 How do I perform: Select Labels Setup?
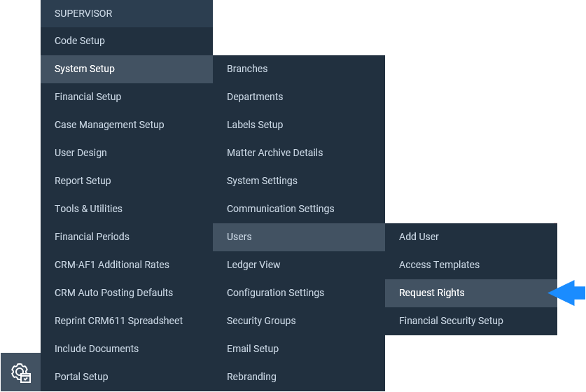tap(299, 125)
